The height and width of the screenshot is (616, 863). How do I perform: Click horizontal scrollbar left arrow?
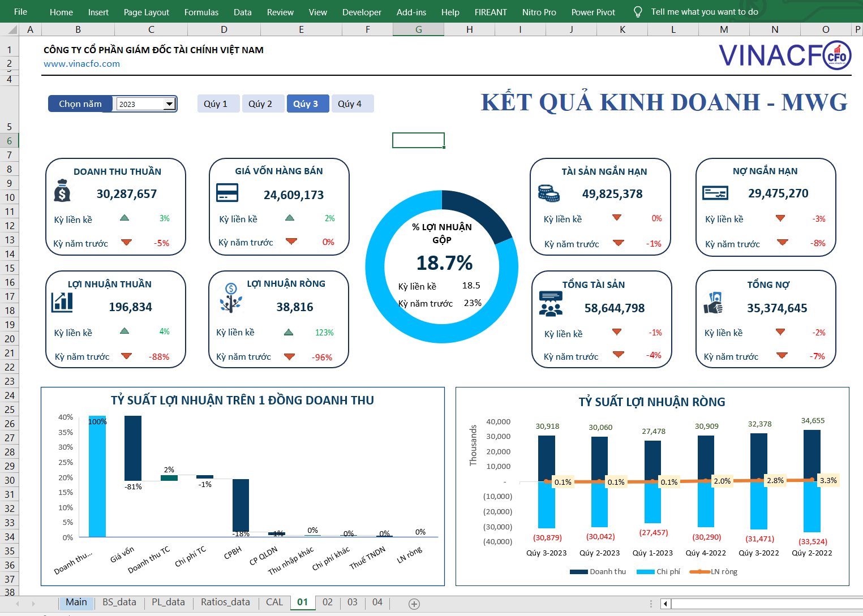(x=666, y=604)
